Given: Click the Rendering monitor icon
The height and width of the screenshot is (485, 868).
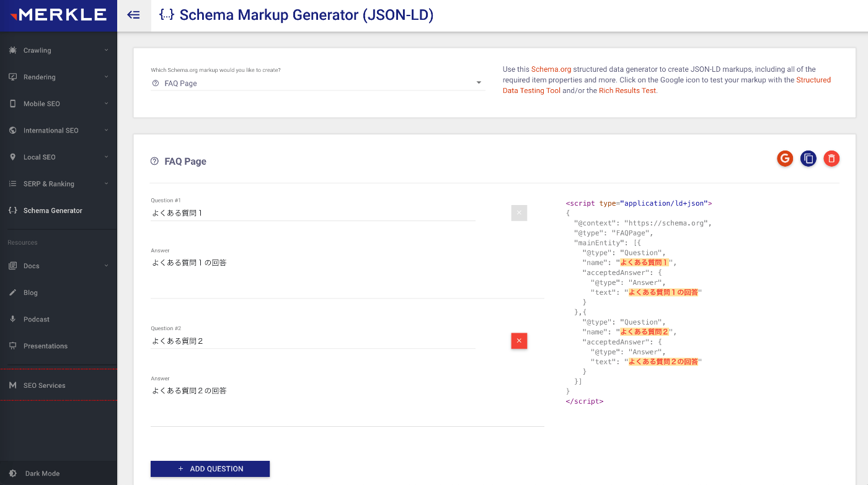Looking at the screenshot, I should tap(13, 77).
